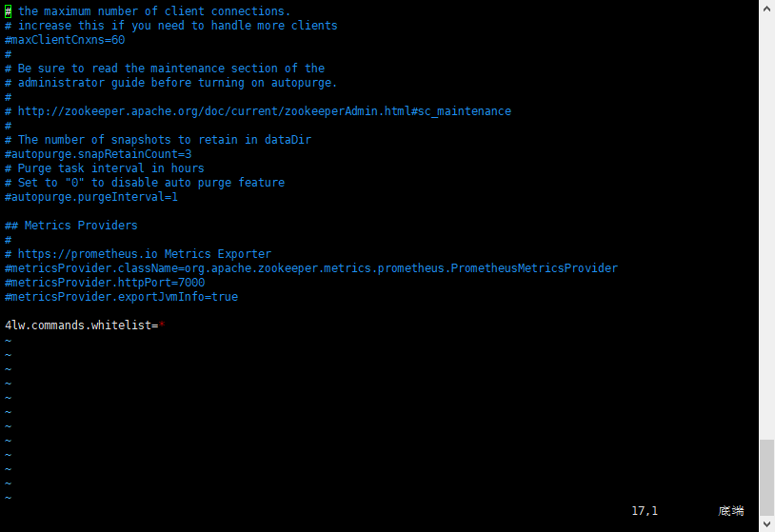The image size is (775, 532).
Task: Click the red asterisk after whitelist=
Action: [x=162, y=325]
